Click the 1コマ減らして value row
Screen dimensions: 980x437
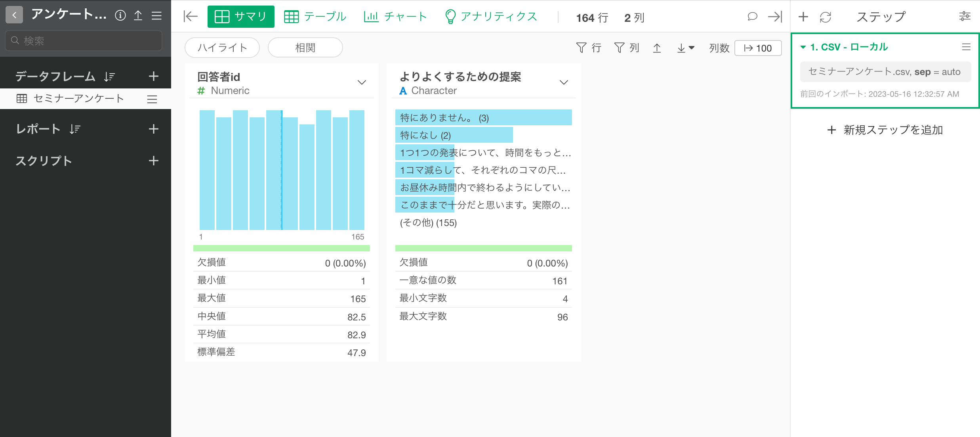484,170
